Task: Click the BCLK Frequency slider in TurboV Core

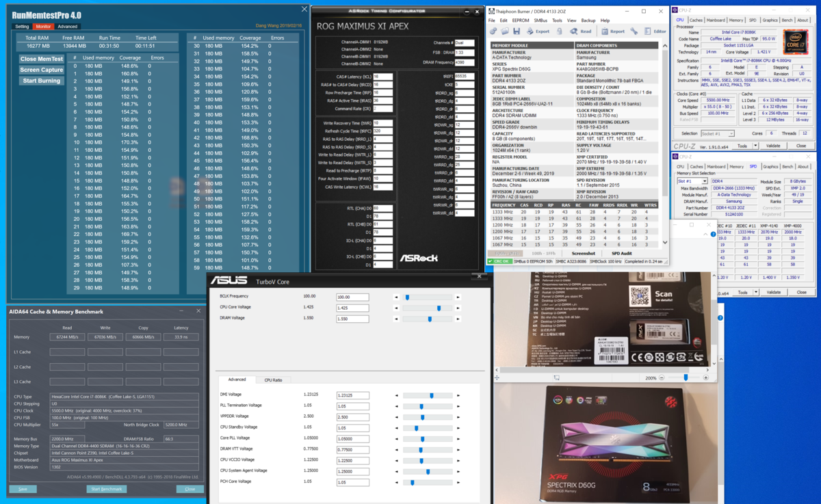Action: (x=428, y=297)
